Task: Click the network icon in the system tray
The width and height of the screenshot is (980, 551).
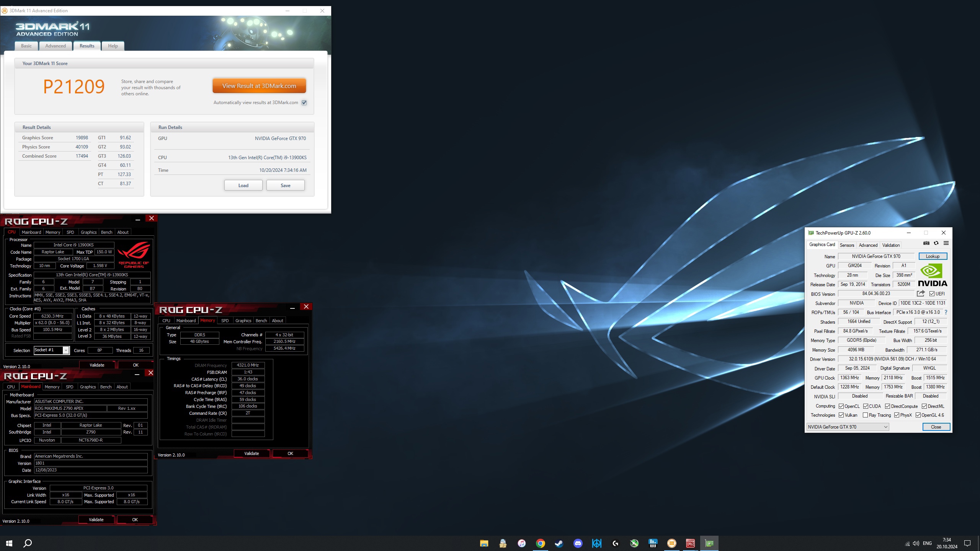Action: (x=907, y=543)
